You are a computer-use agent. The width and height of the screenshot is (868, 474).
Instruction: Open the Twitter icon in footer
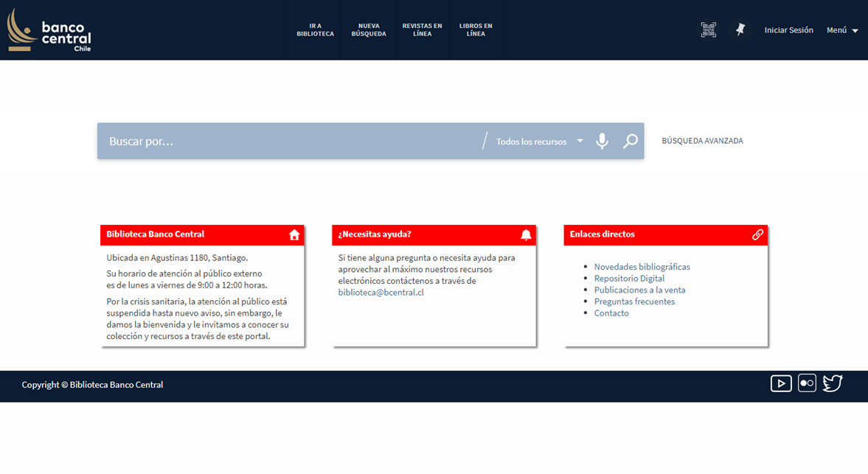pos(833,383)
